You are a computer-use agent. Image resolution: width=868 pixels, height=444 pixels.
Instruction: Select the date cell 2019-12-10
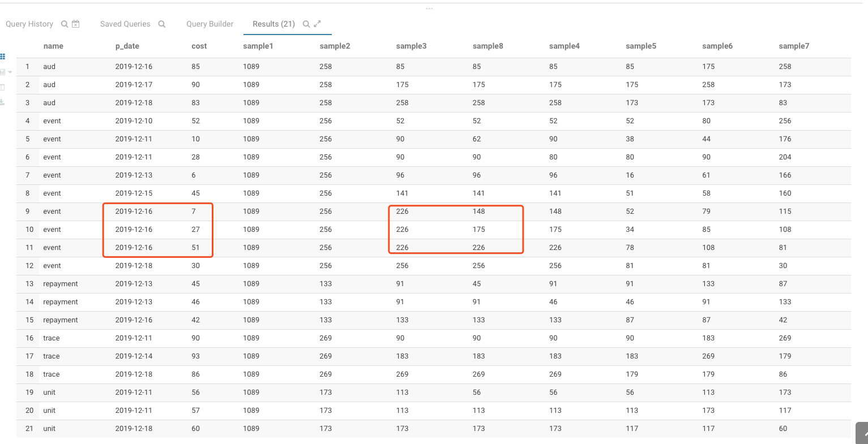(134, 120)
